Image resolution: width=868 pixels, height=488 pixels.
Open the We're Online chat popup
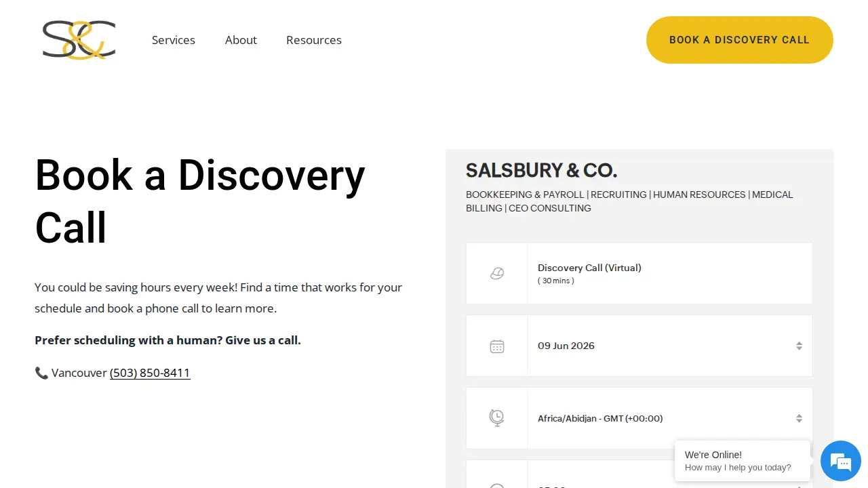(743, 461)
